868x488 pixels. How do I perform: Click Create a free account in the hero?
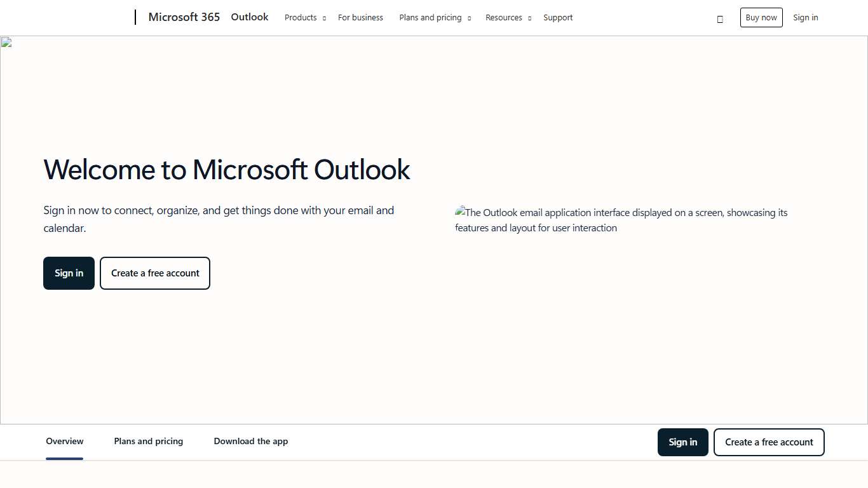[154, 273]
